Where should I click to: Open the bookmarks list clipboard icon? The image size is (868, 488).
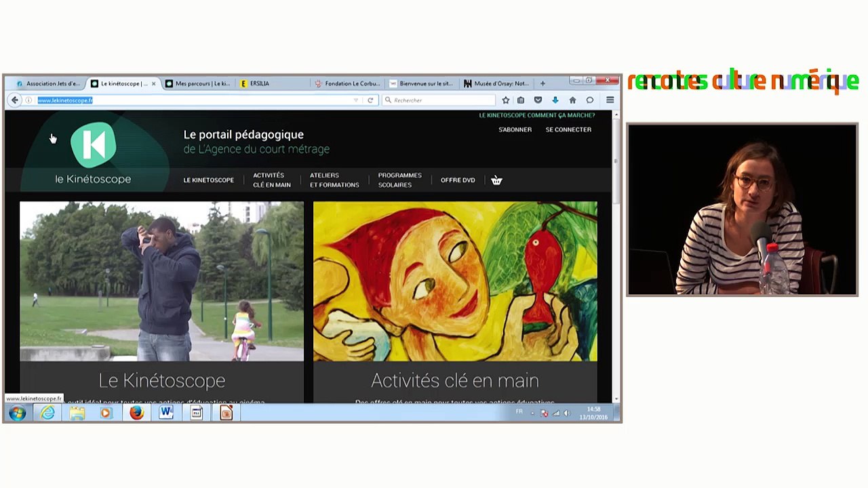(521, 100)
